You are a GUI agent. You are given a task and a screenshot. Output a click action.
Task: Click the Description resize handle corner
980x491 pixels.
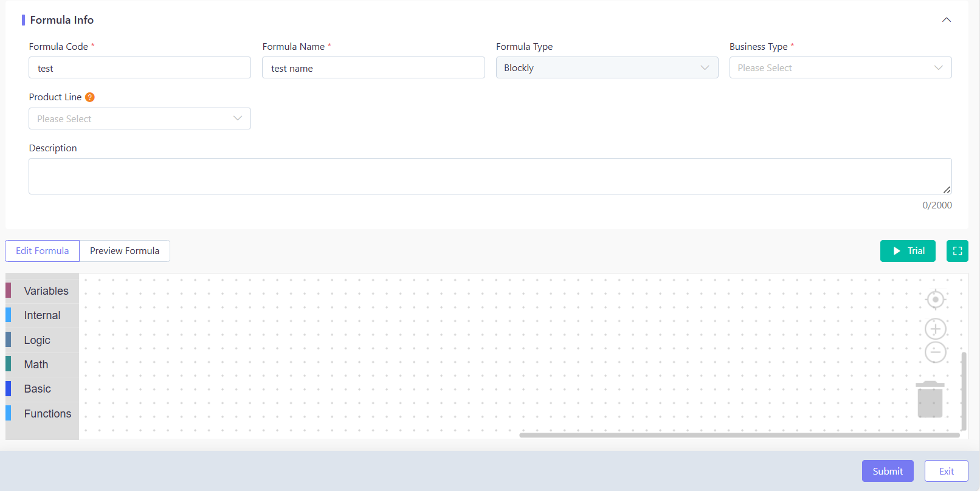click(x=947, y=190)
